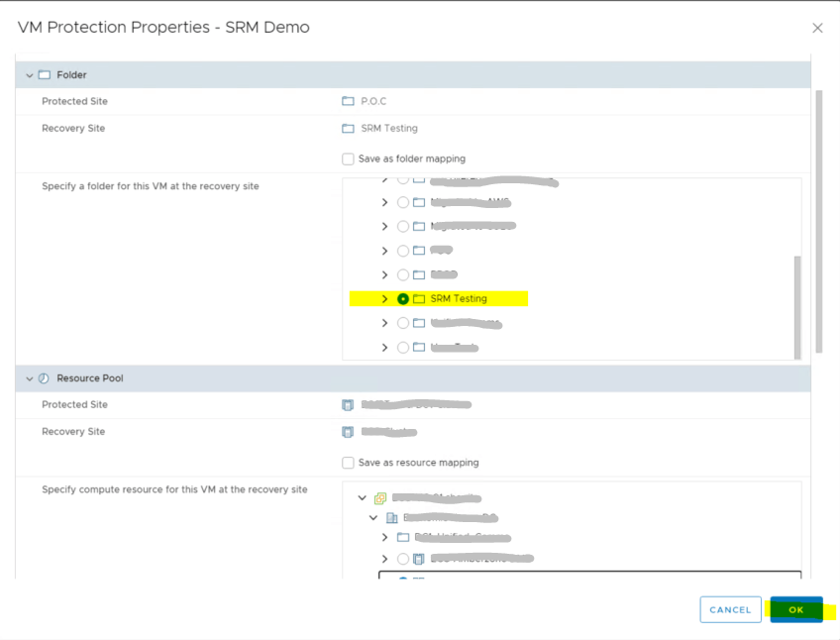Click the Cancel button
Screen dimensions: 840x640
(730, 610)
